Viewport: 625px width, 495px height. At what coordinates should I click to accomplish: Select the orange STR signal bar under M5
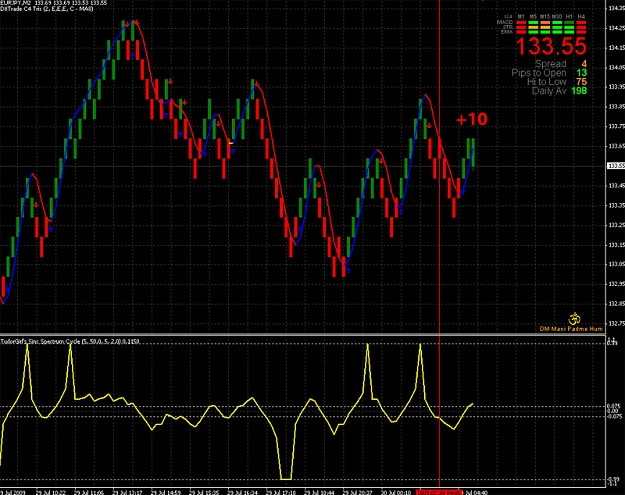(533, 28)
